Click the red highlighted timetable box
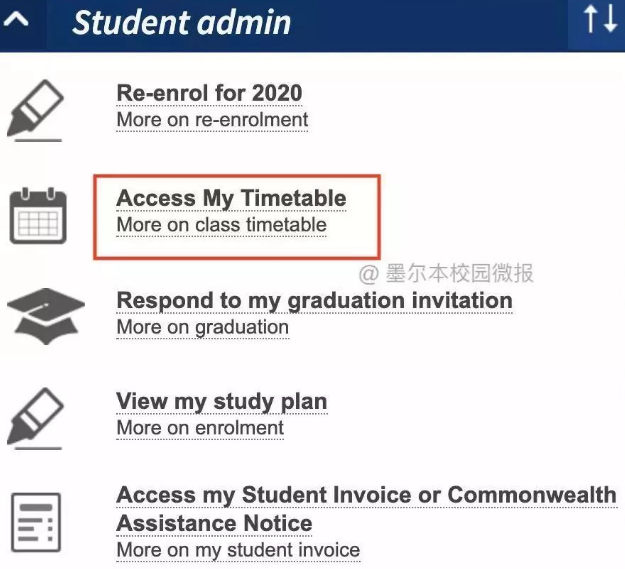 (x=237, y=217)
